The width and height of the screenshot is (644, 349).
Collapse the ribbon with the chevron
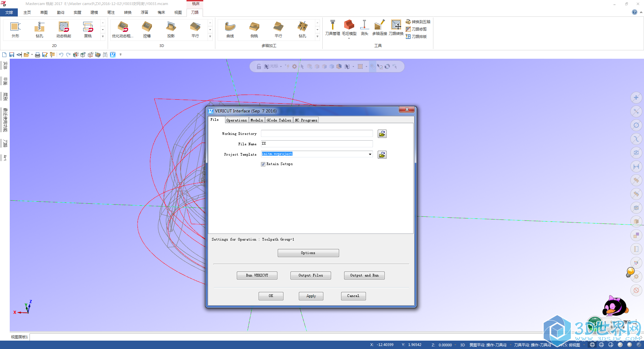[641, 12]
